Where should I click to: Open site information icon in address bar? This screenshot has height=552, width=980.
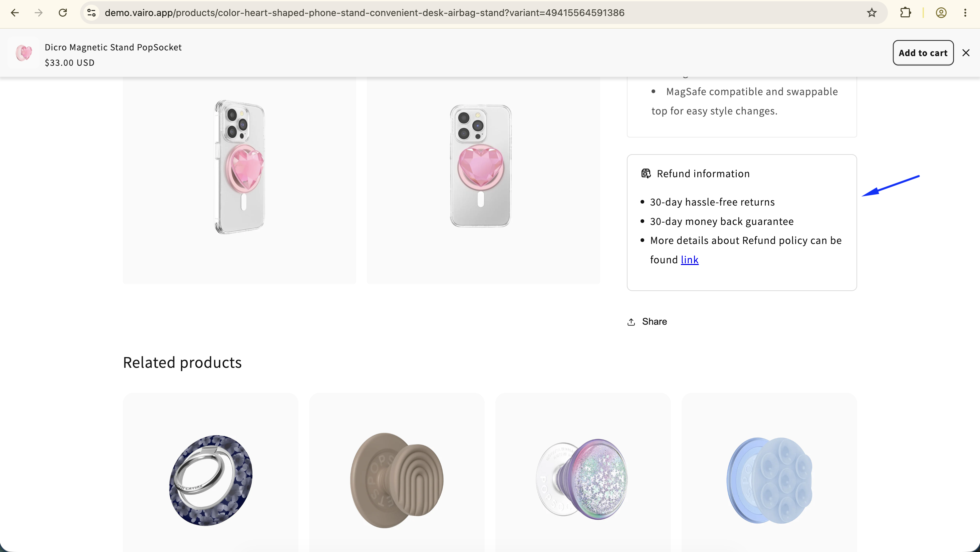click(91, 13)
